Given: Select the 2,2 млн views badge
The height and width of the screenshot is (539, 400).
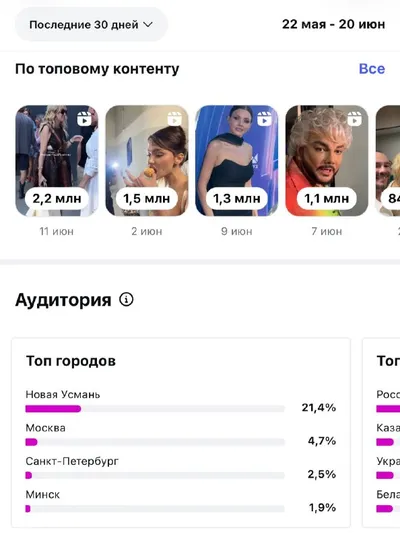Looking at the screenshot, I should 57,198.
